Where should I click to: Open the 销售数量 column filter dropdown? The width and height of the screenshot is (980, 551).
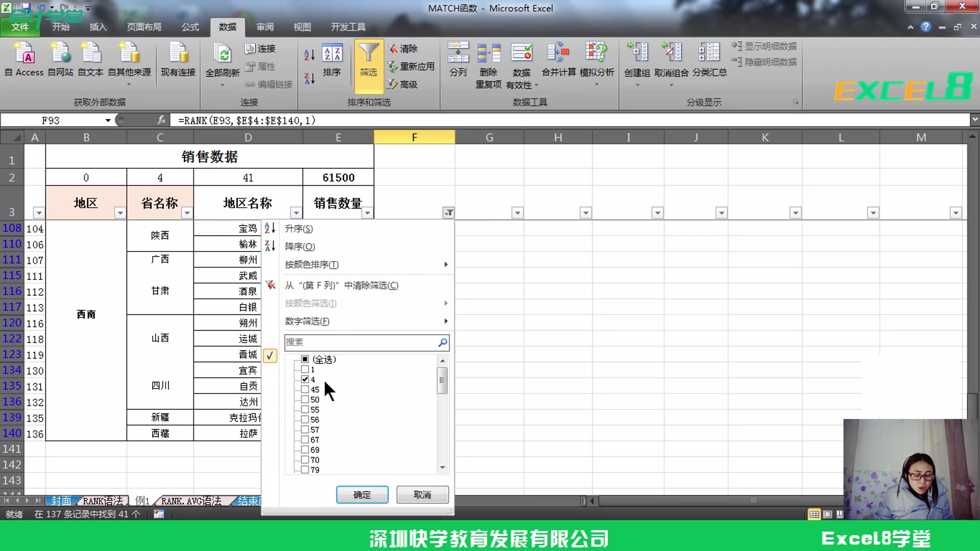367,213
